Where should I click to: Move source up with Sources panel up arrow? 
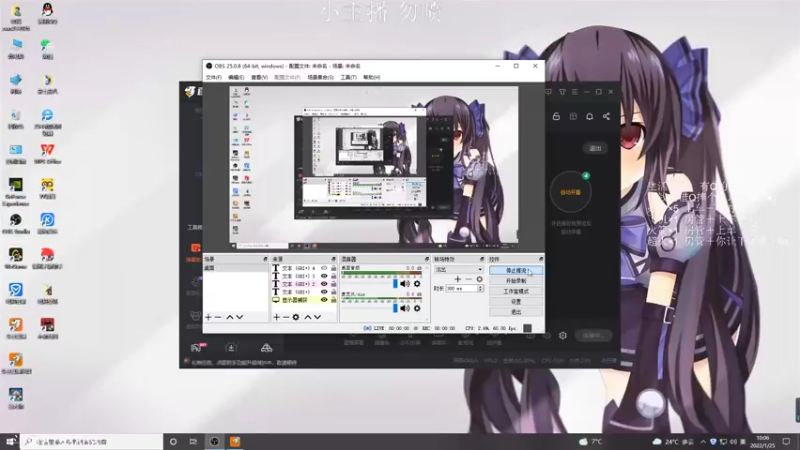(308, 317)
